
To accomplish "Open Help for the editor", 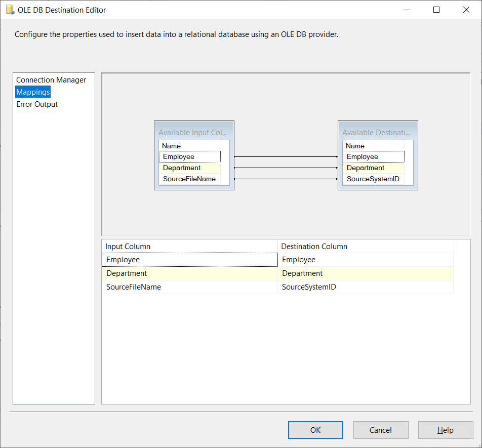I will tap(445, 430).
